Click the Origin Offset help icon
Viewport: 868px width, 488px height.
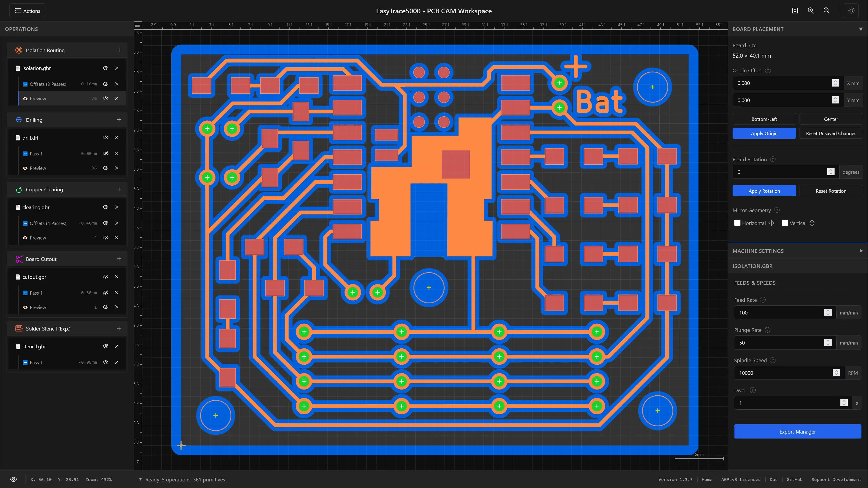coord(768,70)
